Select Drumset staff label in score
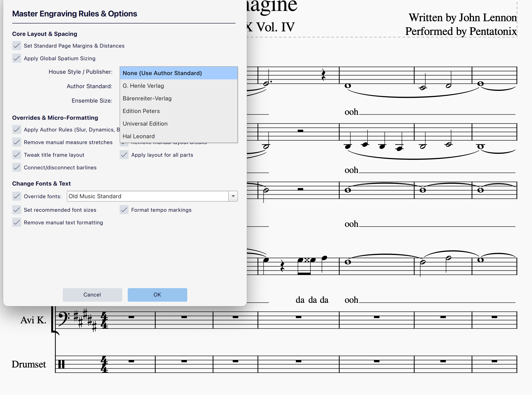Viewport: 532px width, 395px height. click(29, 364)
